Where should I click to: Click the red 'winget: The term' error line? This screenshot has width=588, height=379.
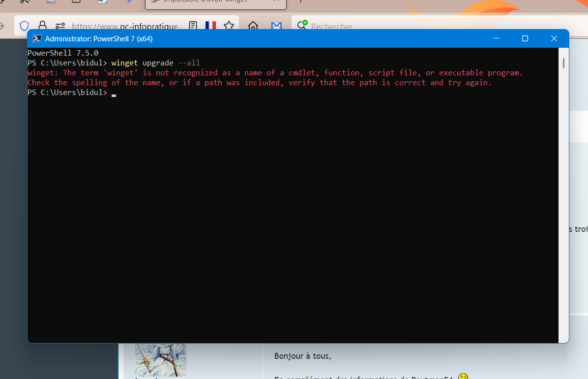tap(275, 72)
